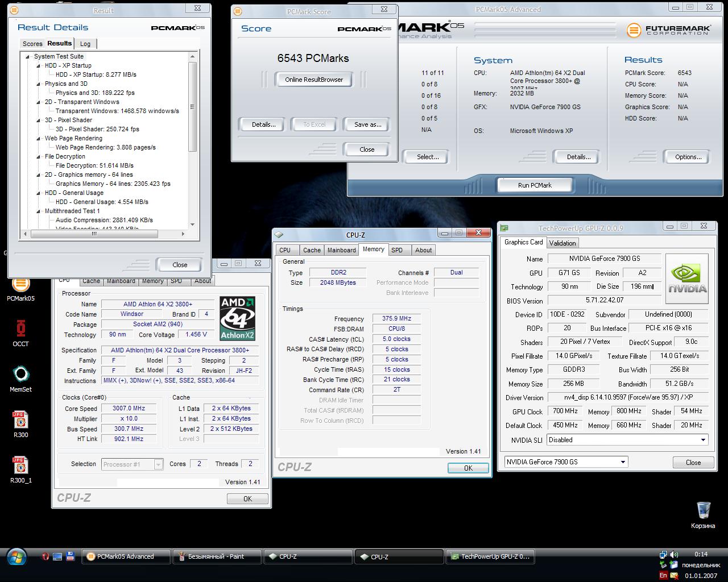The height and width of the screenshot is (582, 728).
Task: Click the CPU-Z Memory window title icon
Action: click(x=279, y=235)
